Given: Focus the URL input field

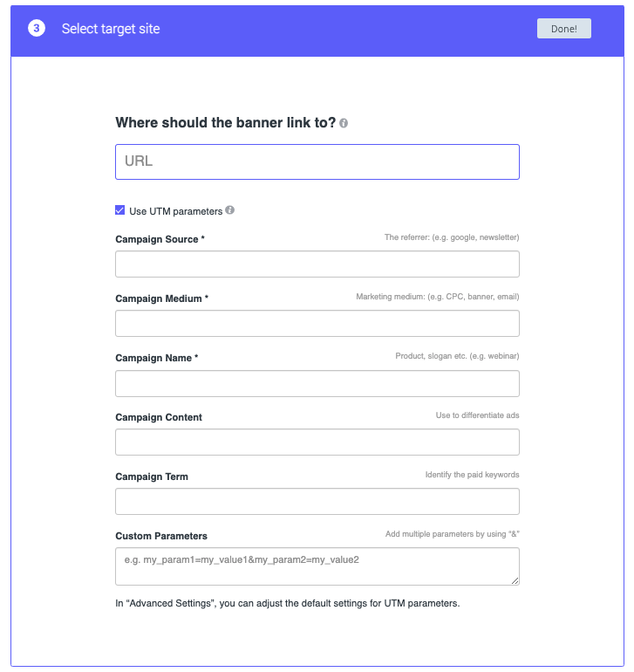Looking at the screenshot, I should coord(317,162).
